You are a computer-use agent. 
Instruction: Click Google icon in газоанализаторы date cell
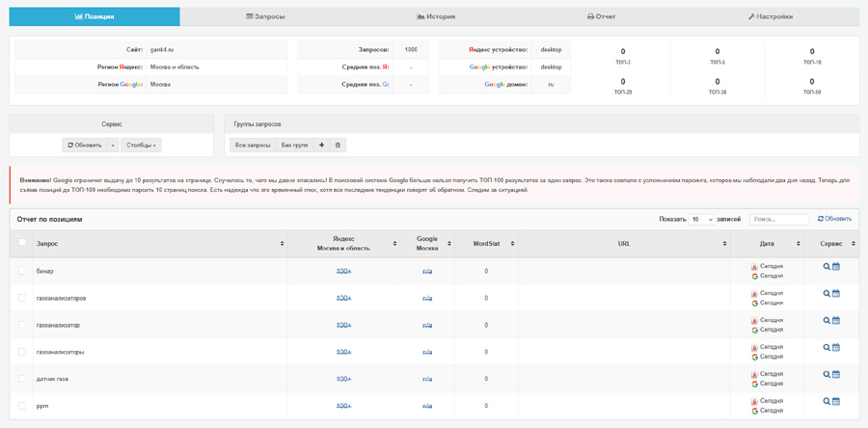point(754,357)
